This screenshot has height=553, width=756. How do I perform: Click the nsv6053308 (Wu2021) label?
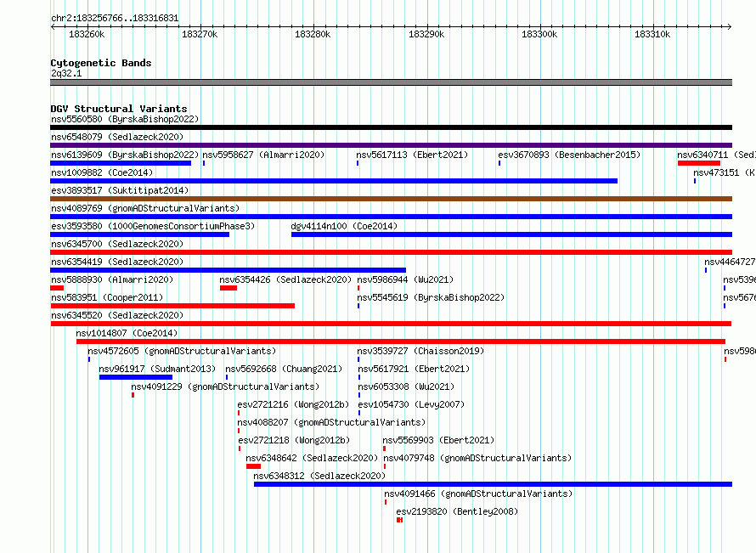point(406,387)
